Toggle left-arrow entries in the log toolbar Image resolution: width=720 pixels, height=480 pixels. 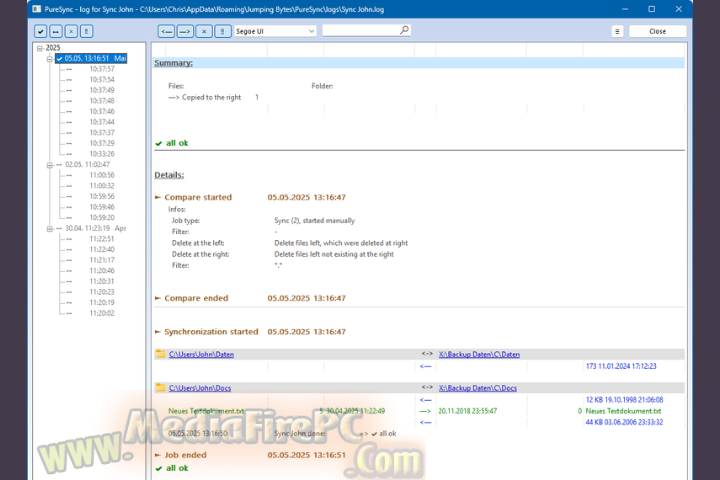pyautogui.click(x=166, y=31)
